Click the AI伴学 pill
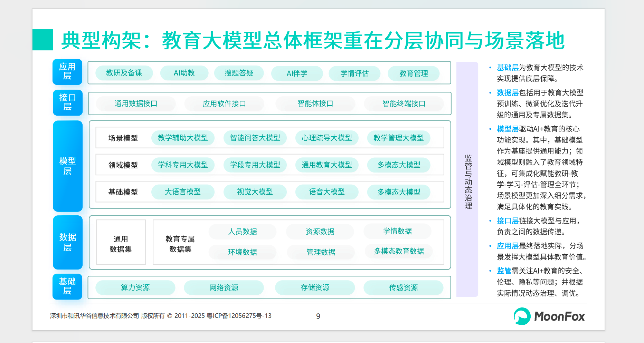Viewport: 644px width, 343px height. 297,73
